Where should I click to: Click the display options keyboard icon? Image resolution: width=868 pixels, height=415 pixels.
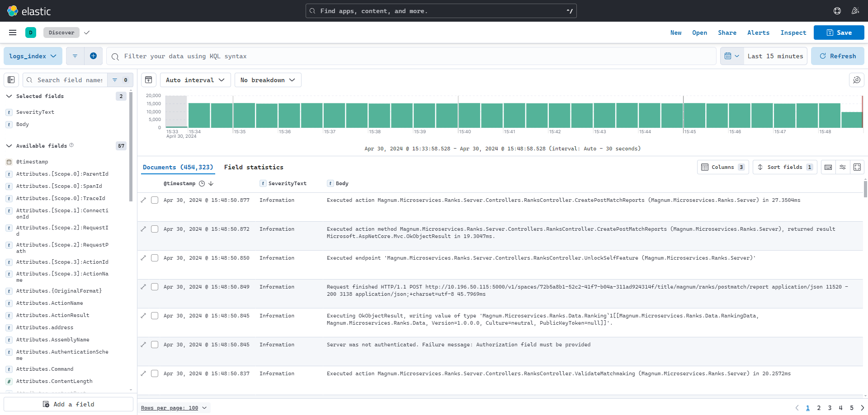click(x=828, y=167)
